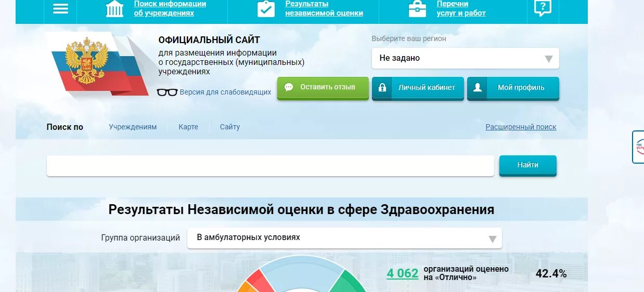Click the light blue chart segment

coord(302,271)
